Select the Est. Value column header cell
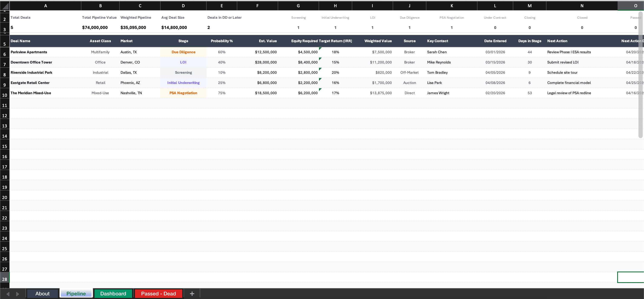Screen dimensions: 644x299 (x=268, y=41)
